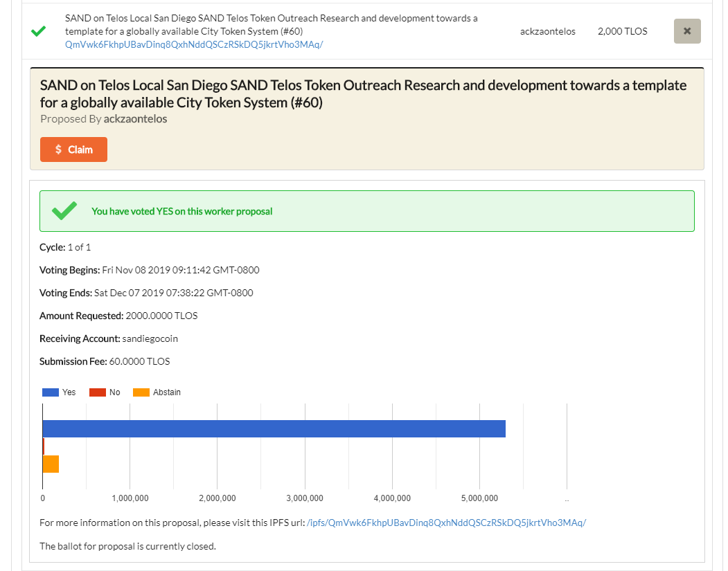The width and height of the screenshot is (728, 571).
Task: Click the large green checkmark in vote banner
Action: click(x=64, y=210)
